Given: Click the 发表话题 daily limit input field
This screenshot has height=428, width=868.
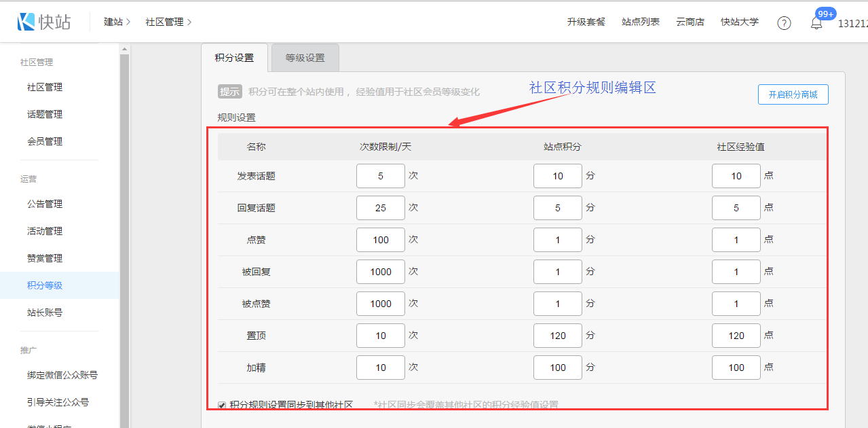Looking at the screenshot, I should click(380, 176).
